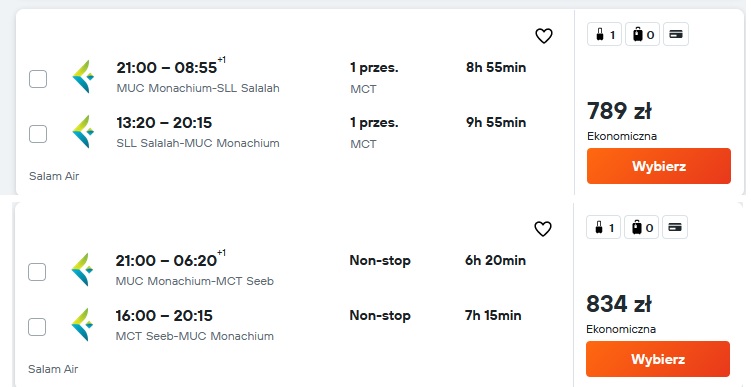Viewport: 751px width, 387px height.
Task: Click checked baggage icon in 789 zł offer
Action: point(643,34)
